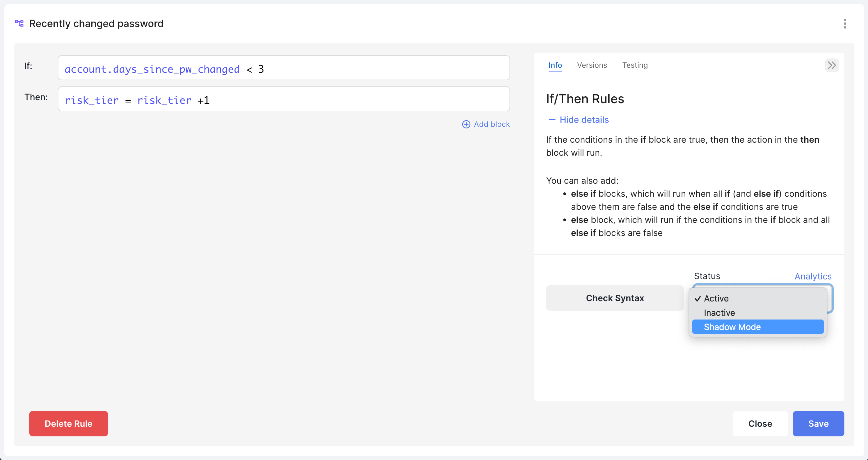Click the plus circle Add block icon

click(x=466, y=124)
